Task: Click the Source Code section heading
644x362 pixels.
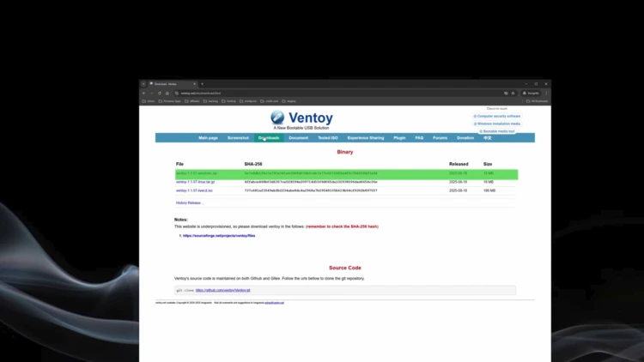Action: 345,268
